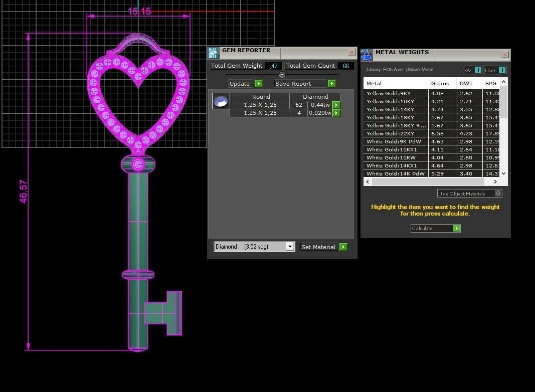Select the White Gold:14K PdW row
The height and width of the screenshot is (392, 535).
(432, 173)
